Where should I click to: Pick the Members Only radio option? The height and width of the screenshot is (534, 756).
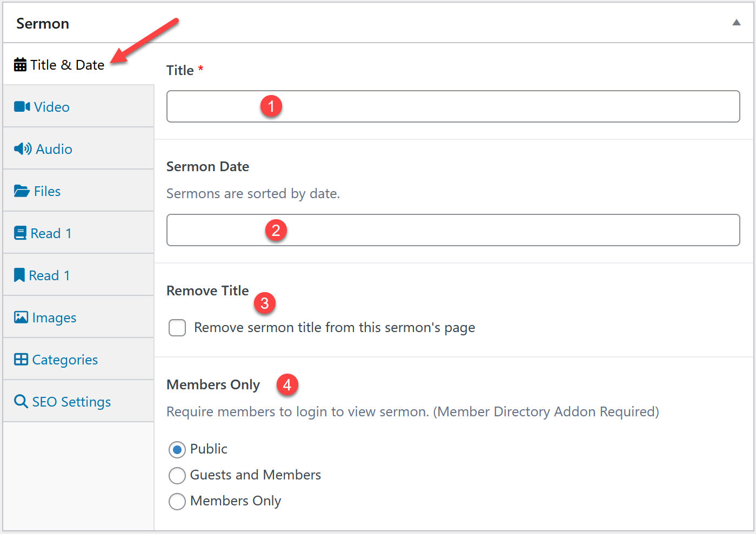(177, 501)
